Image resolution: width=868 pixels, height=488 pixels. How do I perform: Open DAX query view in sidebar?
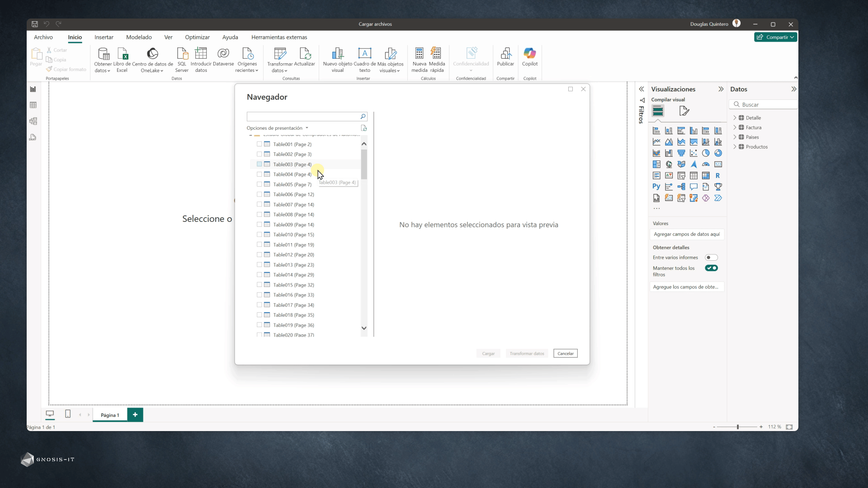[x=33, y=137]
